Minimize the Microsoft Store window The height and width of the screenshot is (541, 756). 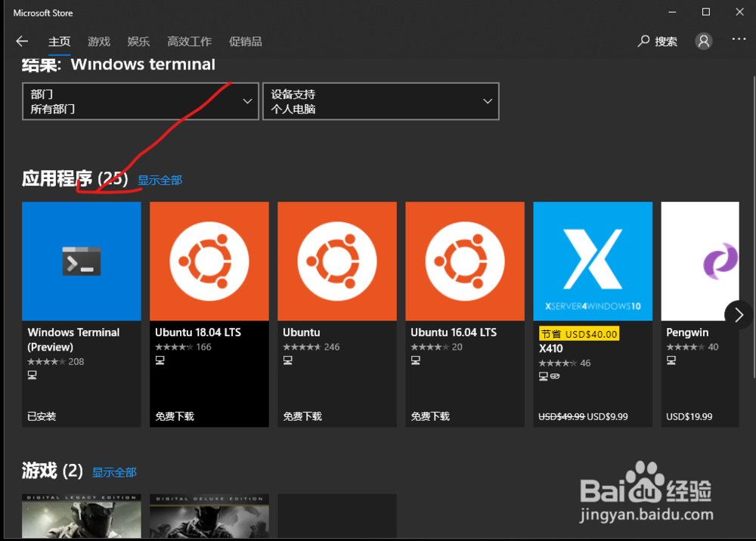[672, 12]
